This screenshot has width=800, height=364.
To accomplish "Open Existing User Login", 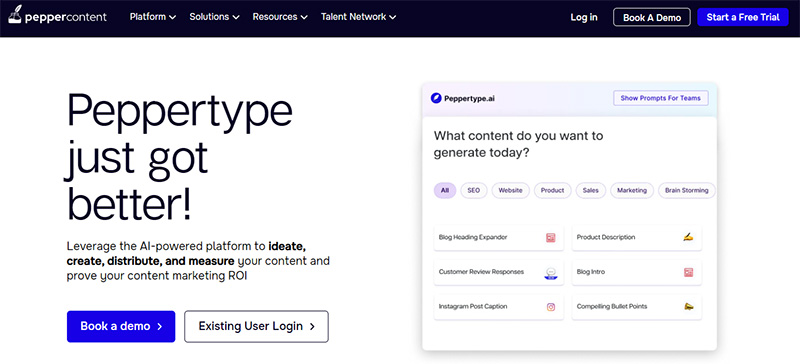I will 256,326.
